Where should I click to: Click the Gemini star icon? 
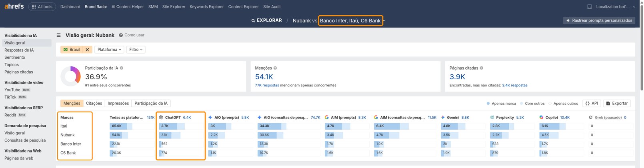click(x=443, y=118)
